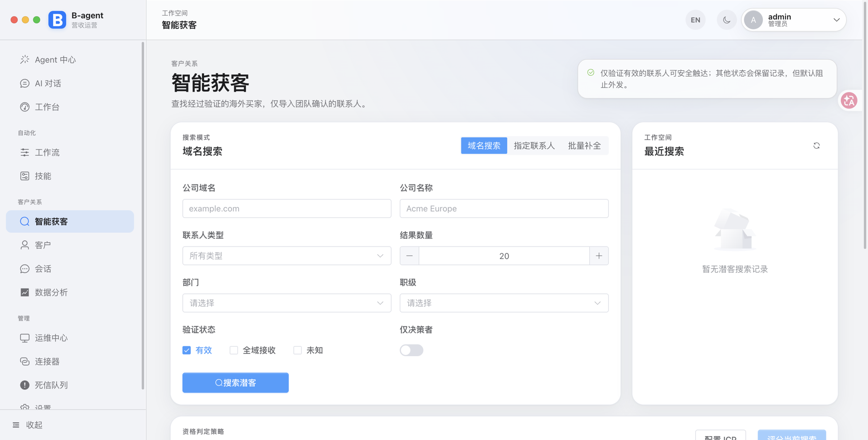Check the 未知 checkbox

pyautogui.click(x=298, y=350)
